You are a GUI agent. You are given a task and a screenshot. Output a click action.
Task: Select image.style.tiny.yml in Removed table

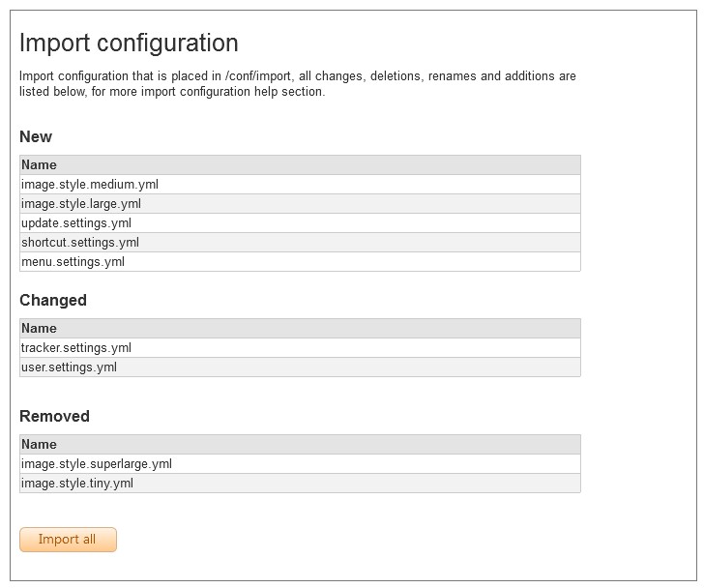pos(300,483)
